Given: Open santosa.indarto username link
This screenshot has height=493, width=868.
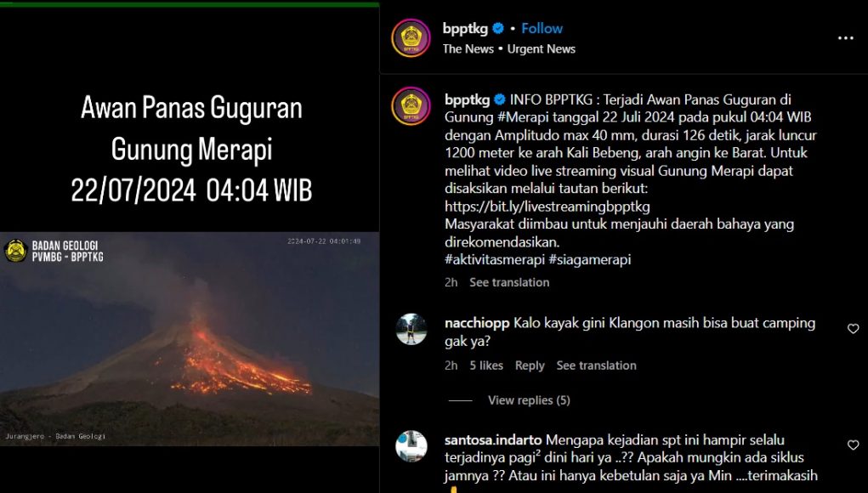Looking at the screenshot, I should tap(493, 440).
